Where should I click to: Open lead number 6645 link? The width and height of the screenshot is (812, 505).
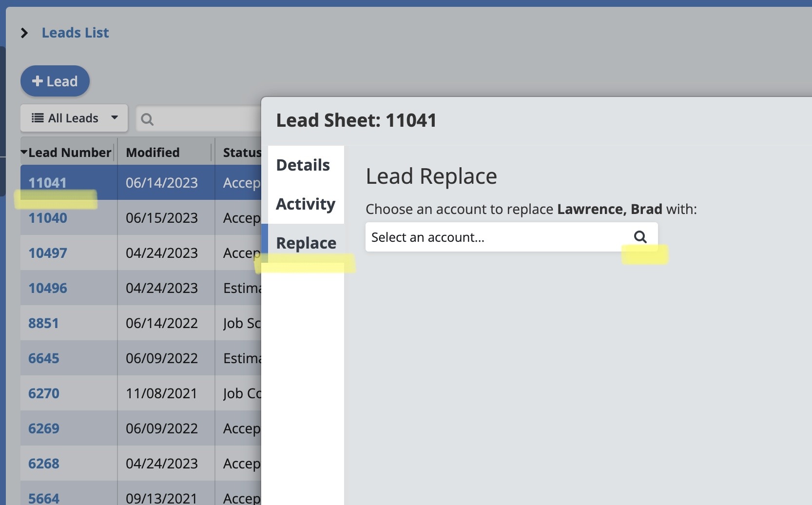44,358
